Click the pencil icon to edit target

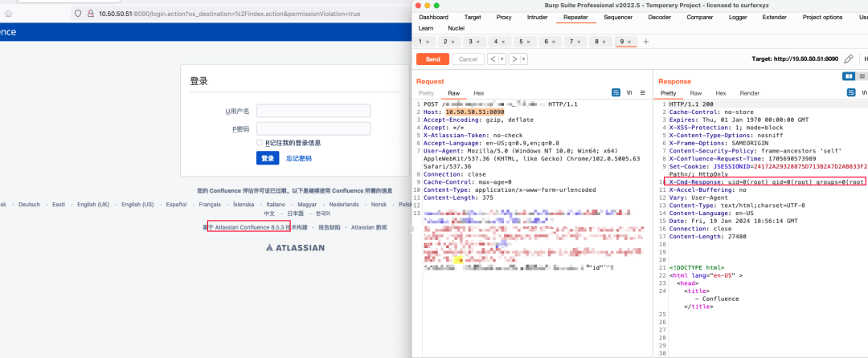point(849,59)
